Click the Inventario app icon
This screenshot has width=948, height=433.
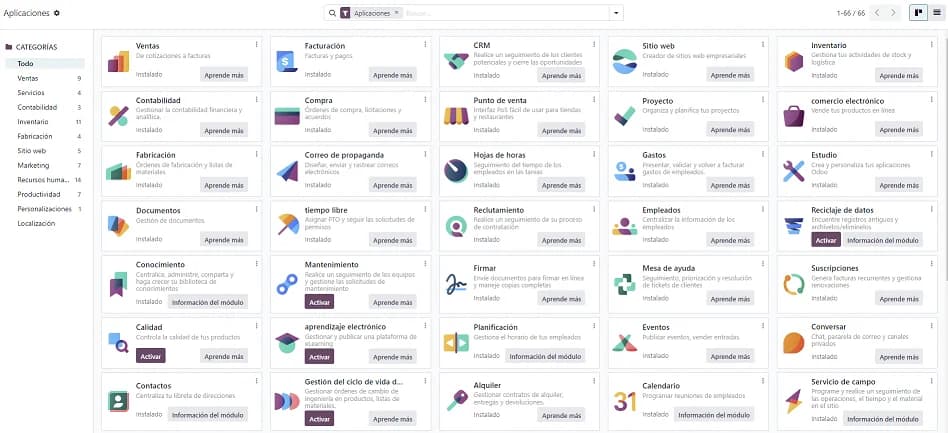pos(793,62)
